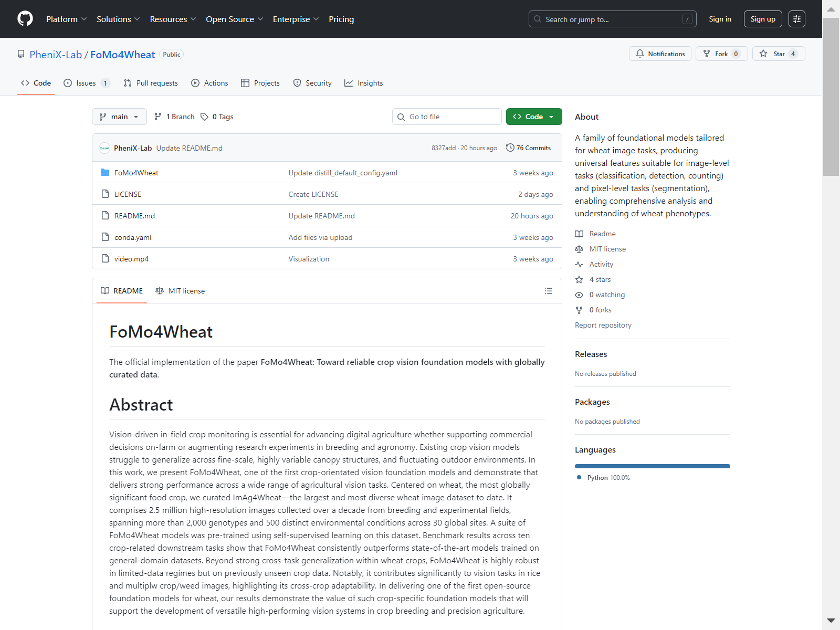Click the Sign up button
Image resolution: width=840 pixels, height=630 pixels.
click(x=763, y=19)
